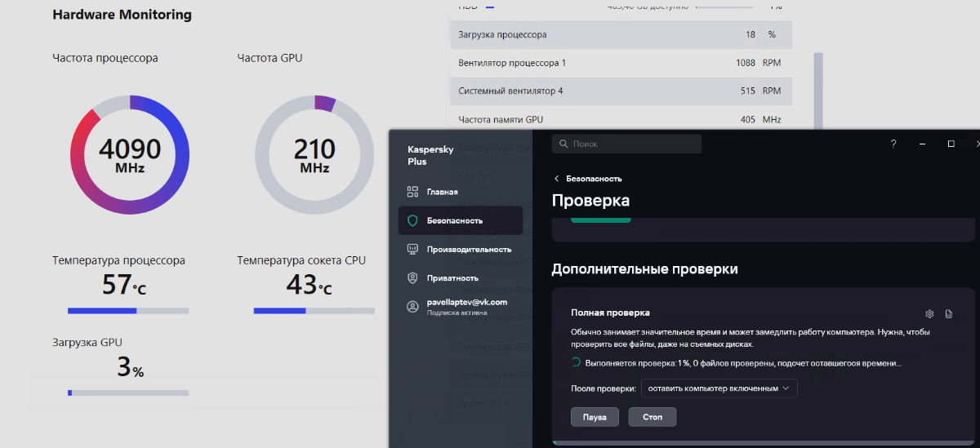Stop the full scan with Стоп
Screen dimensions: 980x448
[x=653, y=417]
